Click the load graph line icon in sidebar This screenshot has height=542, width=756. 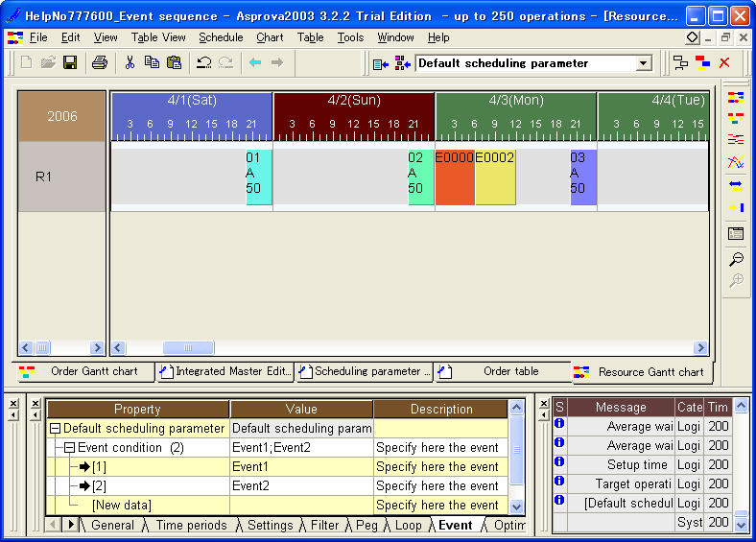(736, 162)
